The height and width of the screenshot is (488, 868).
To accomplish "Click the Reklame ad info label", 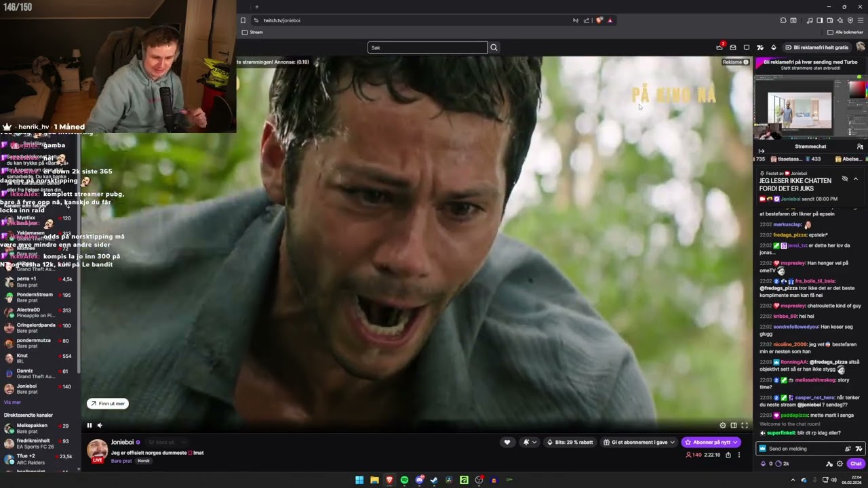I will point(736,62).
